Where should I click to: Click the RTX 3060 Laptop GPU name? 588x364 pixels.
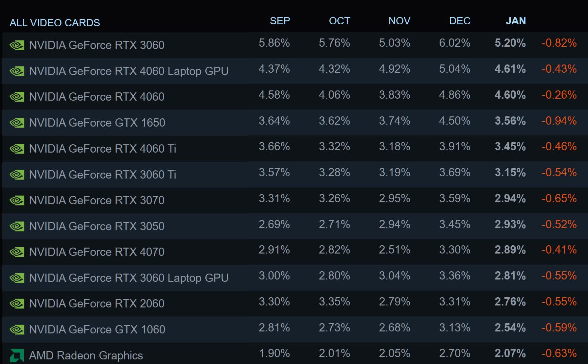point(128,278)
